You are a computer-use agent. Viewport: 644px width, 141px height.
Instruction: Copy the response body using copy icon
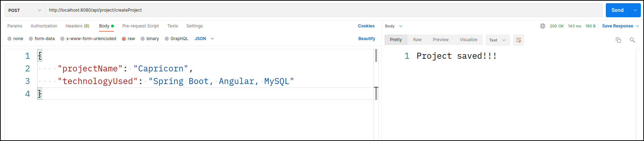pos(618,40)
